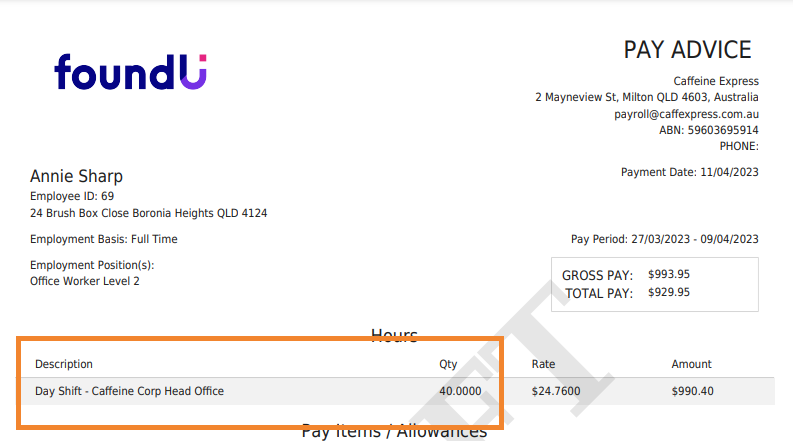The height and width of the screenshot is (441, 793).
Task: Click the GROSS PAY value $993.95
Action: tap(669, 274)
